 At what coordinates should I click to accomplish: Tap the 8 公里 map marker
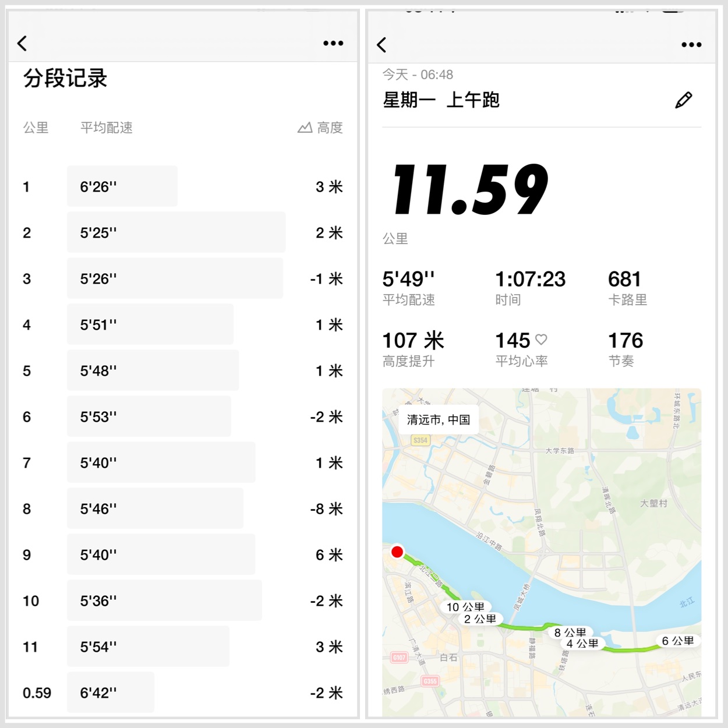(x=570, y=632)
